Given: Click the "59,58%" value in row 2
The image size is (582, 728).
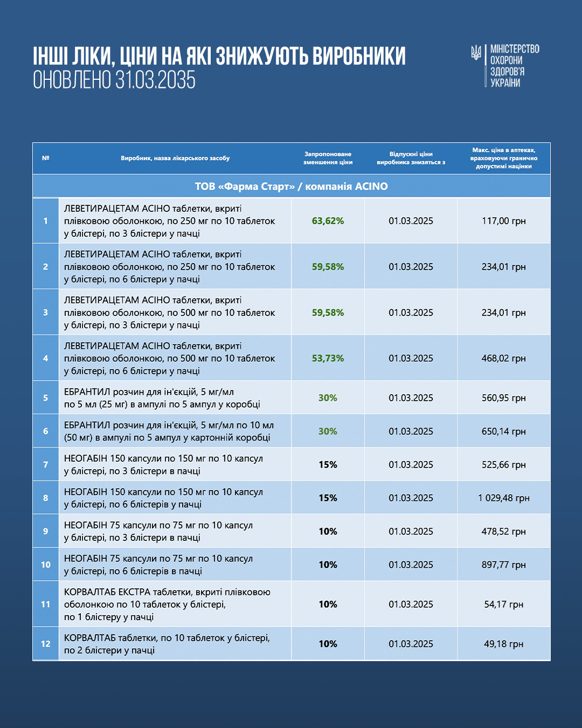Looking at the screenshot, I should [328, 266].
